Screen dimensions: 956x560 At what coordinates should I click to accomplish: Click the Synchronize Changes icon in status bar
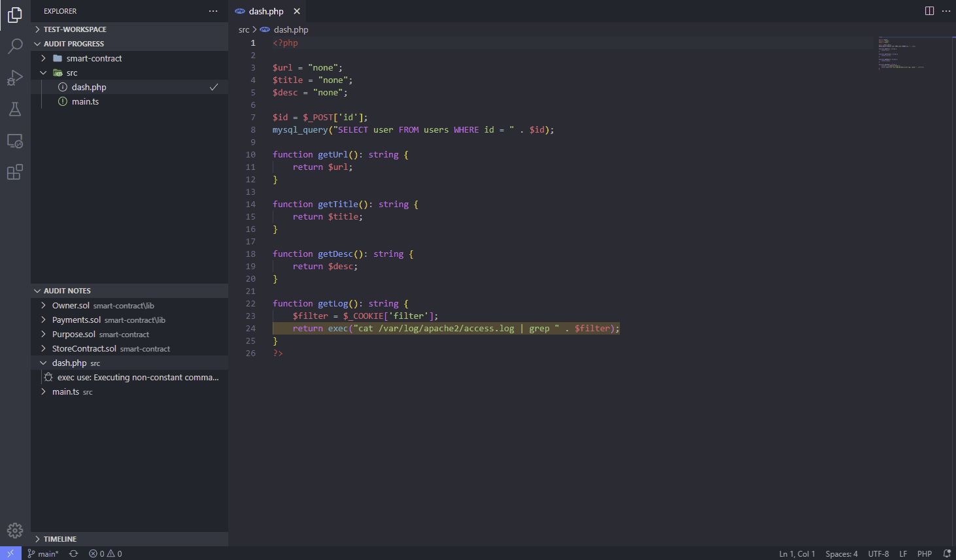pyautogui.click(x=74, y=553)
